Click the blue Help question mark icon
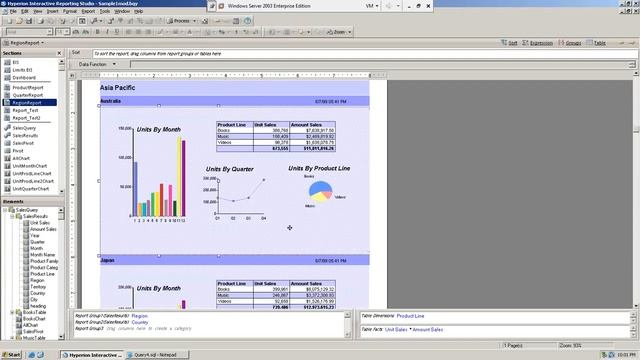Image resolution: width=640 pixels, height=360 pixels. tap(247, 21)
